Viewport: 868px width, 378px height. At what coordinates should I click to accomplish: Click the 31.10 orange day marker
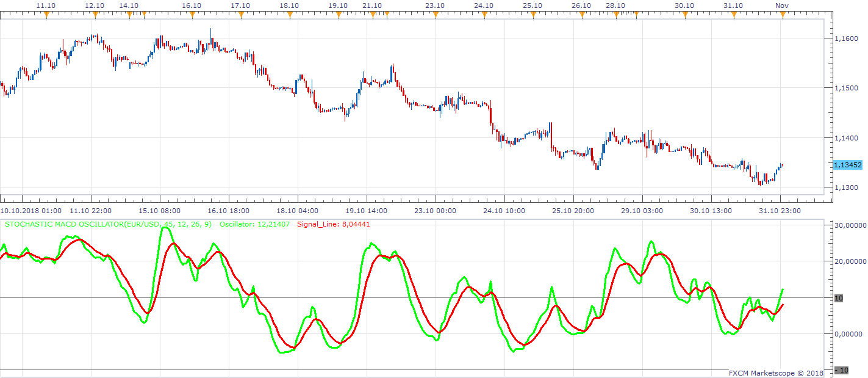(x=733, y=15)
